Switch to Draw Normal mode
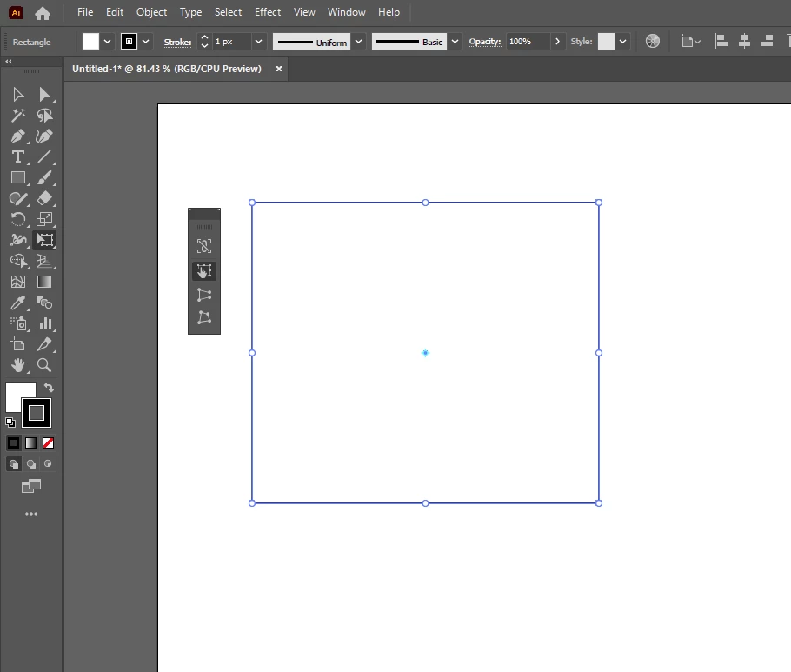791x672 pixels. click(14, 463)
